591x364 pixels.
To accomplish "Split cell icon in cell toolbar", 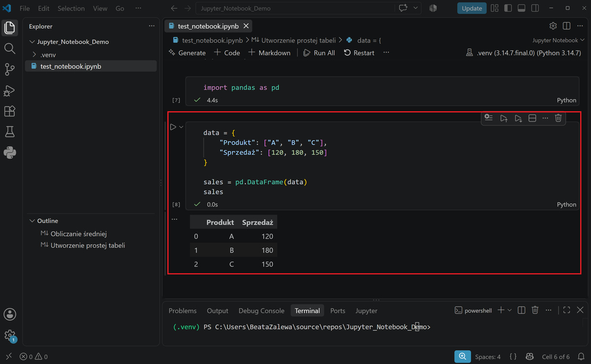I will click(x=532, y=118).
